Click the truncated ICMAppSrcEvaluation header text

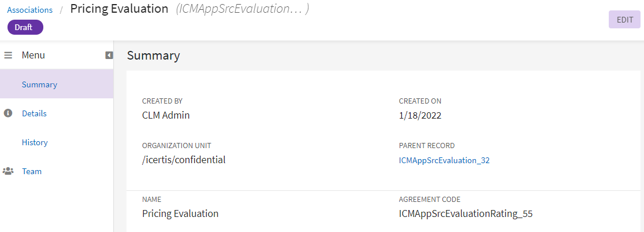tap(243, 9)
